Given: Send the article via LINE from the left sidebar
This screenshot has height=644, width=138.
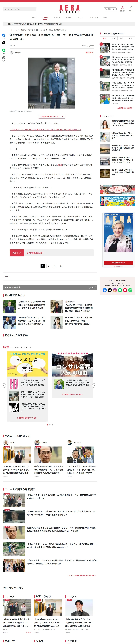Looking at the screenshot, I should click(x=4, y=50).
